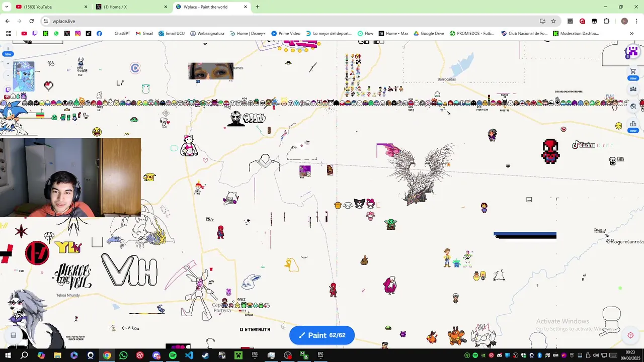Image resolution: width=644 pixels, height=362 pixels.
Task: Go back in browser history
Action: coord(7,21)
